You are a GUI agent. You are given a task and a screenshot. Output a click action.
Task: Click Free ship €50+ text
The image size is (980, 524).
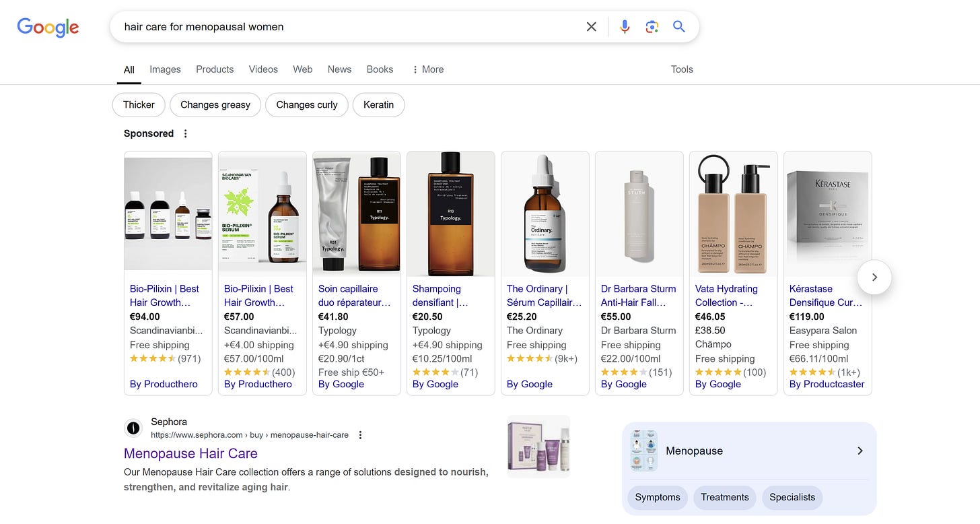click(x=351, y=372)
